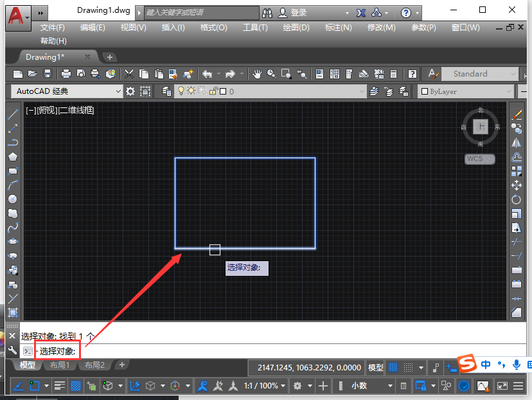
Task: Click the 登录 sign-in button
Action: [292, 13]
